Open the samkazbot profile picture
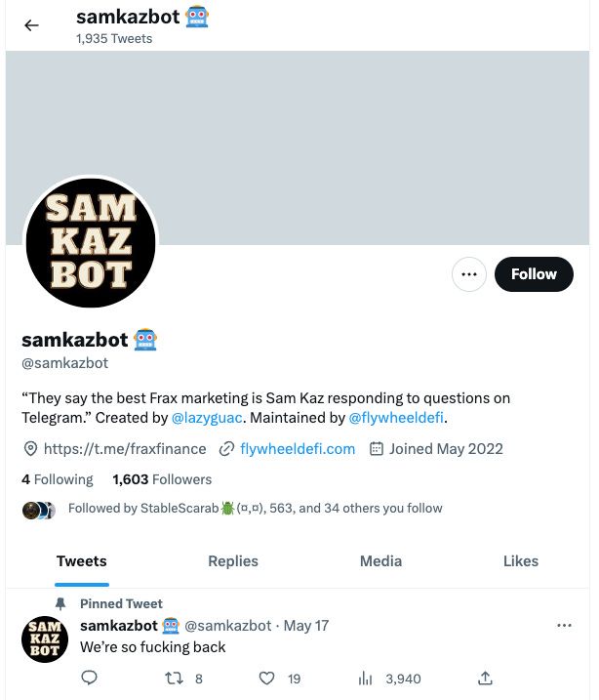Image resolution: width=599 pixels, height=700 pixels. pos(90,244)
